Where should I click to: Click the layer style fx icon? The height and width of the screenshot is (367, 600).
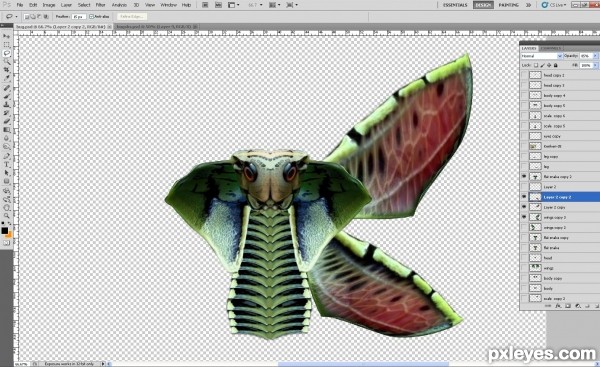558,306
